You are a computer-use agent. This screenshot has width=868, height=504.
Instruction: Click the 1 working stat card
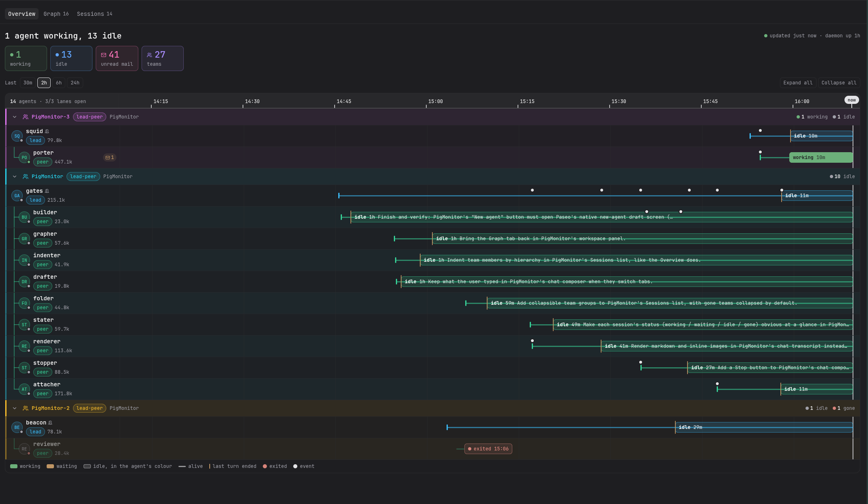[26, 58]
